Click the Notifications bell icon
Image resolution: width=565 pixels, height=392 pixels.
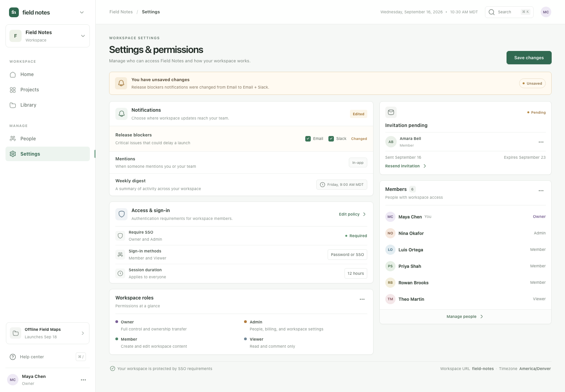122,114
